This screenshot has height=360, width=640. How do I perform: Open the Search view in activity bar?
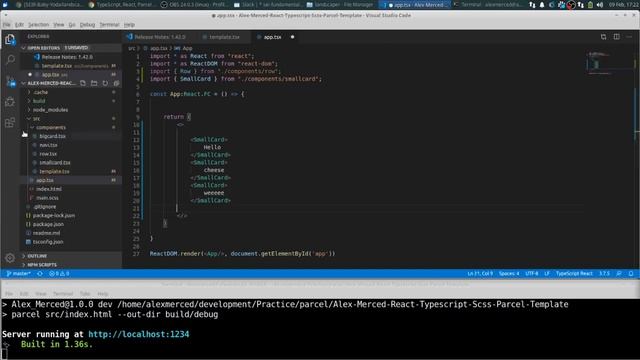[x=10, y=60]
